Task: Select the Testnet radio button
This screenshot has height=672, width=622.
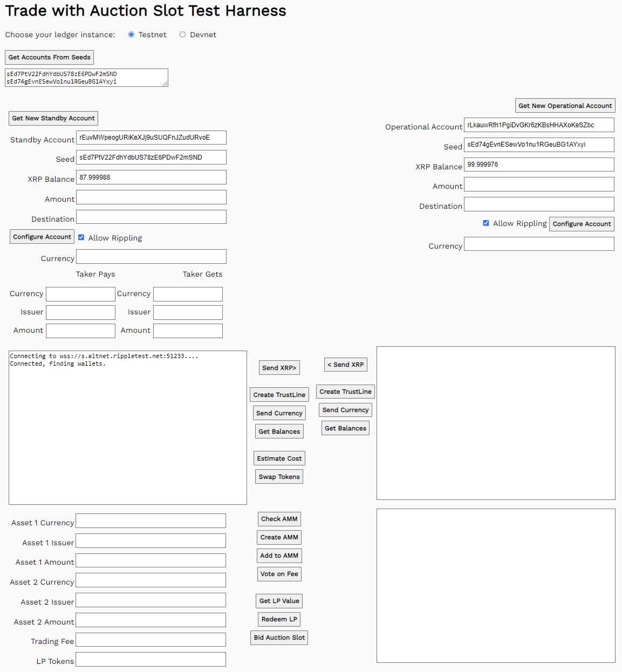Action: (131, 35)
